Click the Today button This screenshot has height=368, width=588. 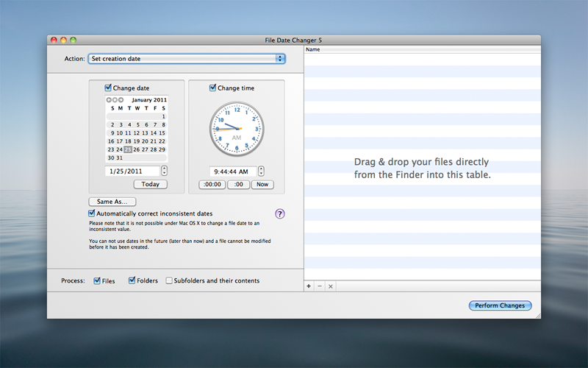(x=151, y=184)
